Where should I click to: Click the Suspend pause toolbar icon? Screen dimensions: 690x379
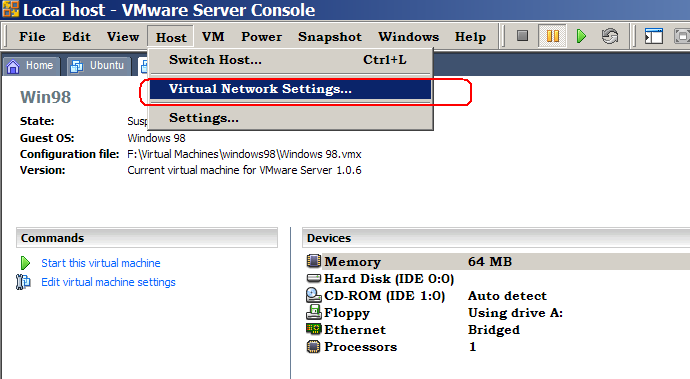(553, 36)
